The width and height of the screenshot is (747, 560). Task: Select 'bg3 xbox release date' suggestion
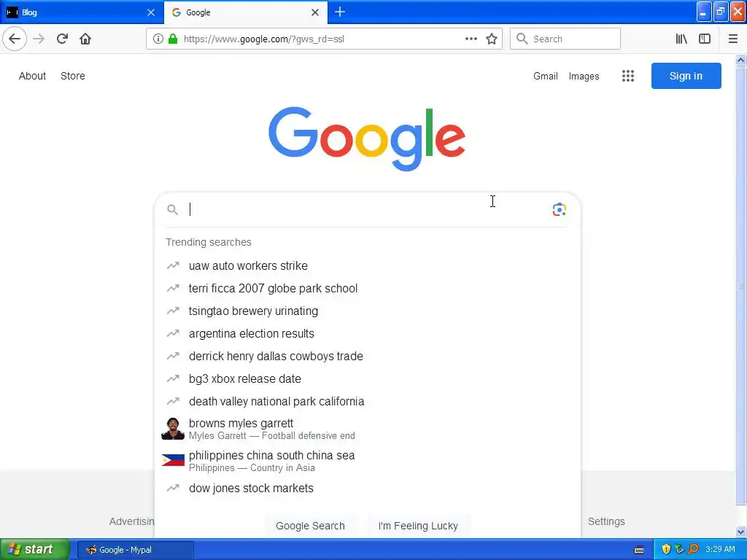click(x=367, y=378)
